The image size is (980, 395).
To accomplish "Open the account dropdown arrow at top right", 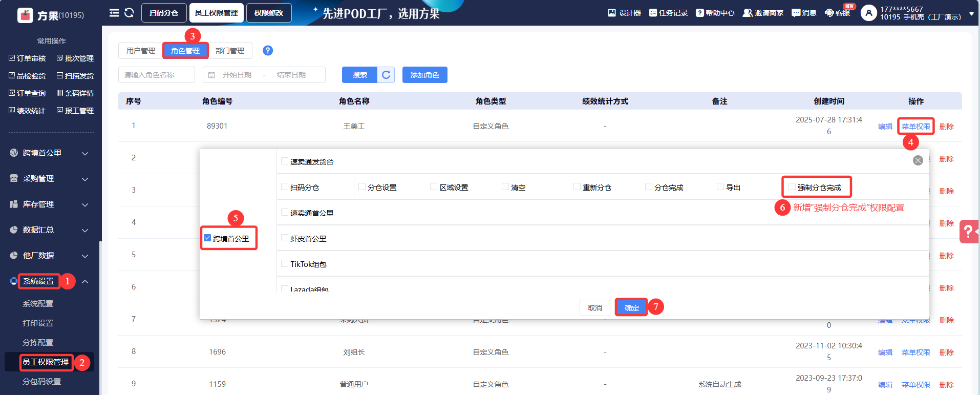I will pos(971,14).
